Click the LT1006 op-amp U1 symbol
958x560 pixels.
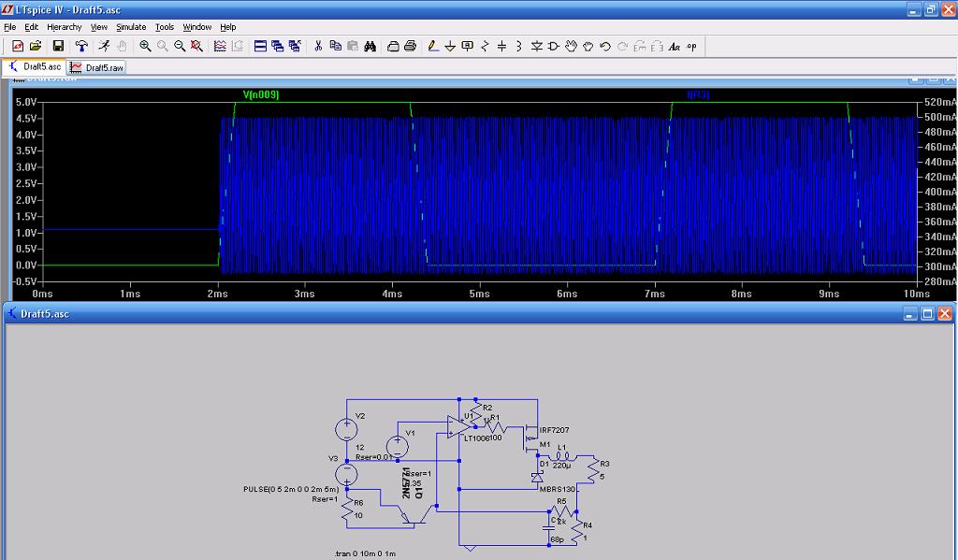point(458,426)
